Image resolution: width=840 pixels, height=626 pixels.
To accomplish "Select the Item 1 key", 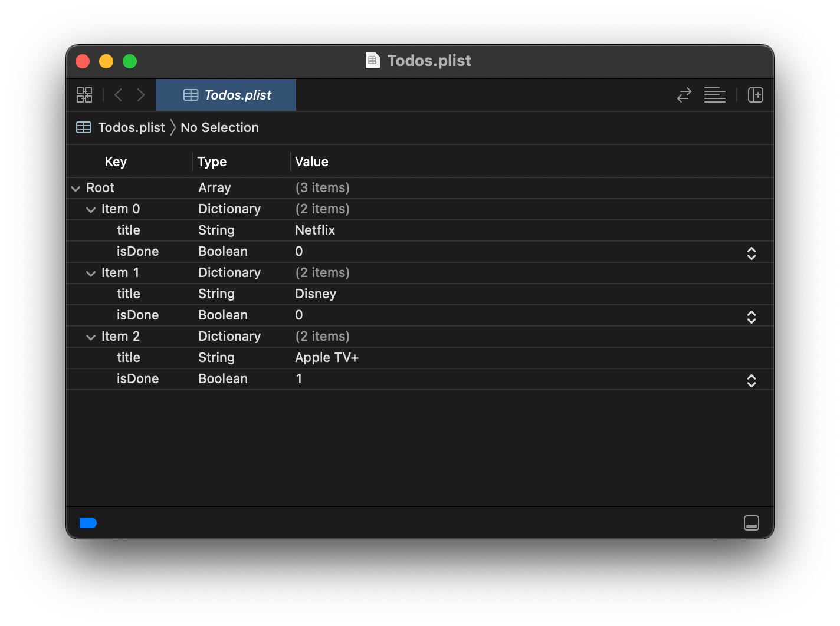I will tap(120, 272).
